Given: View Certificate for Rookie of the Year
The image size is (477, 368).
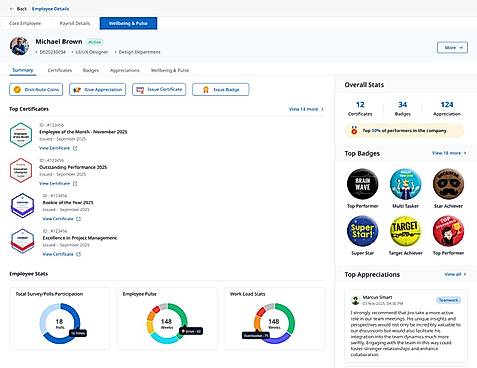Looking at the screenshot, I should coord(62,219).
